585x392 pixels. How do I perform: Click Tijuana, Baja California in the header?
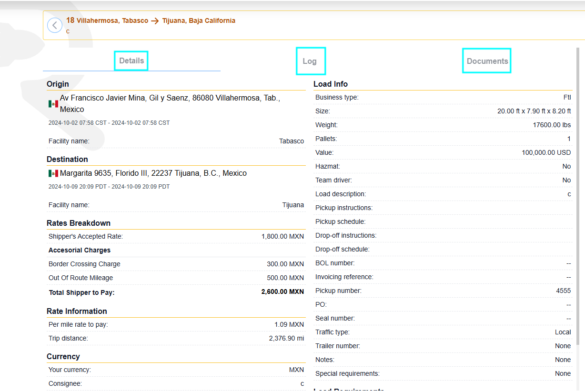199,20
